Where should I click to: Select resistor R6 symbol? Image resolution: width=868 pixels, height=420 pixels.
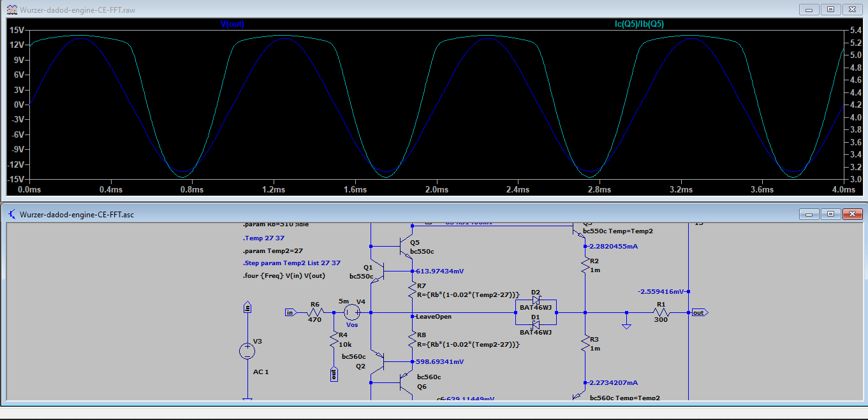tap(314, 312)
